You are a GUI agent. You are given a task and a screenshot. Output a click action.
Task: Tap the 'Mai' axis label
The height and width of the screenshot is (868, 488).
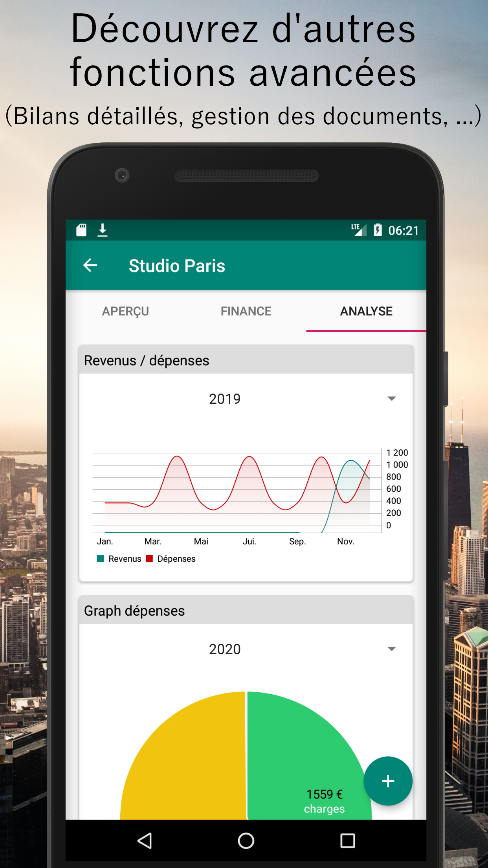coord(201,541)
